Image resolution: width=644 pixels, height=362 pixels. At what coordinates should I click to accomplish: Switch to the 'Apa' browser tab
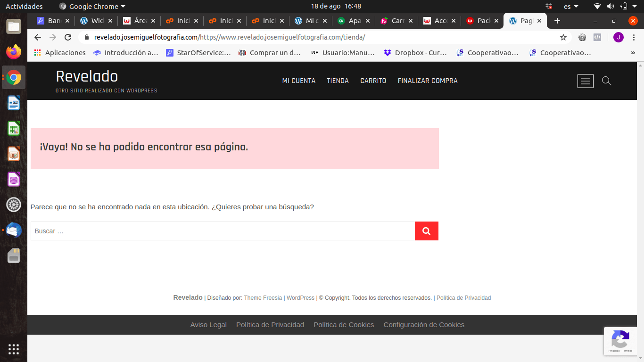tap(354, 21)
